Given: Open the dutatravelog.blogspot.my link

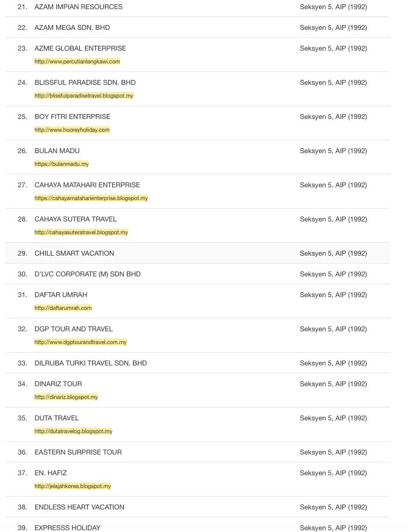Looking at the screenshot, I should (73, 431).
